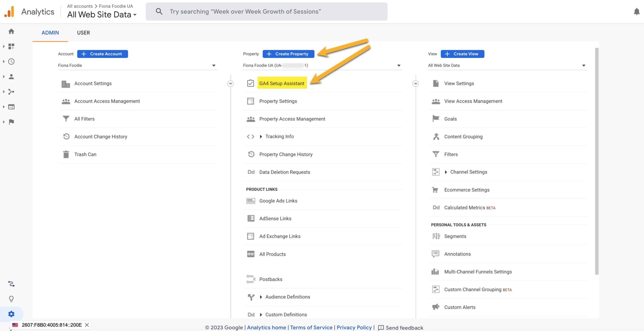Click the Custom Alerts icon

[436, 307]
